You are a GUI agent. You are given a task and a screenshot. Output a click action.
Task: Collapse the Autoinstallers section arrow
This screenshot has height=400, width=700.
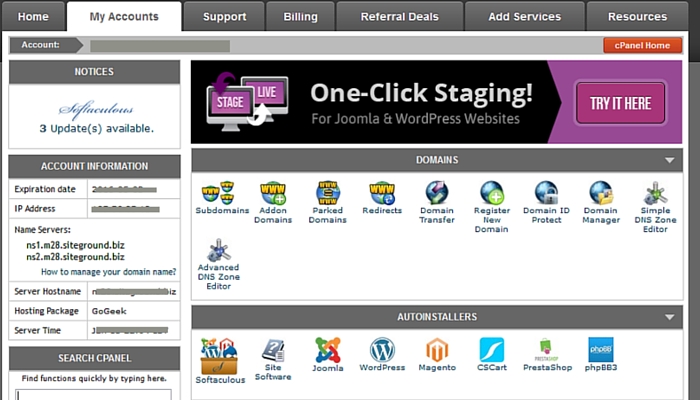tap(669, 317)
